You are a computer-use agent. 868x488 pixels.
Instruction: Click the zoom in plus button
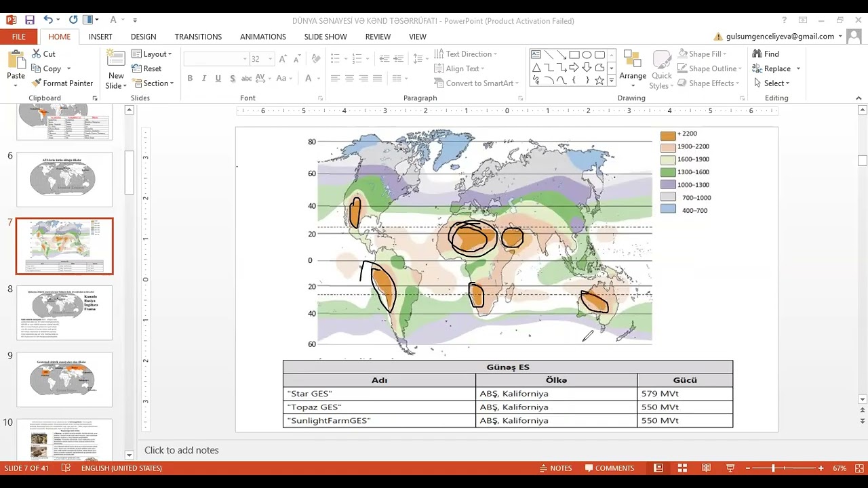821,468
